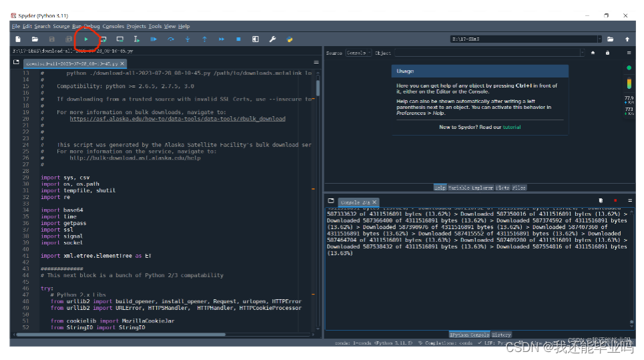
Task: Select the IPython Console tab
Action: pyautogui.click(x=469, y=335)
